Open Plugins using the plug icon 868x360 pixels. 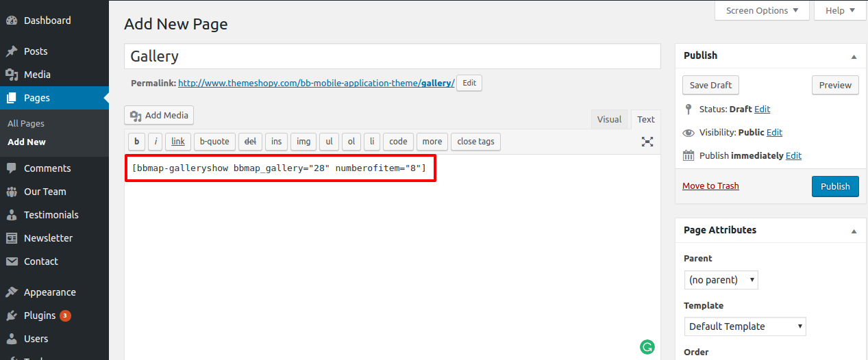12,316
